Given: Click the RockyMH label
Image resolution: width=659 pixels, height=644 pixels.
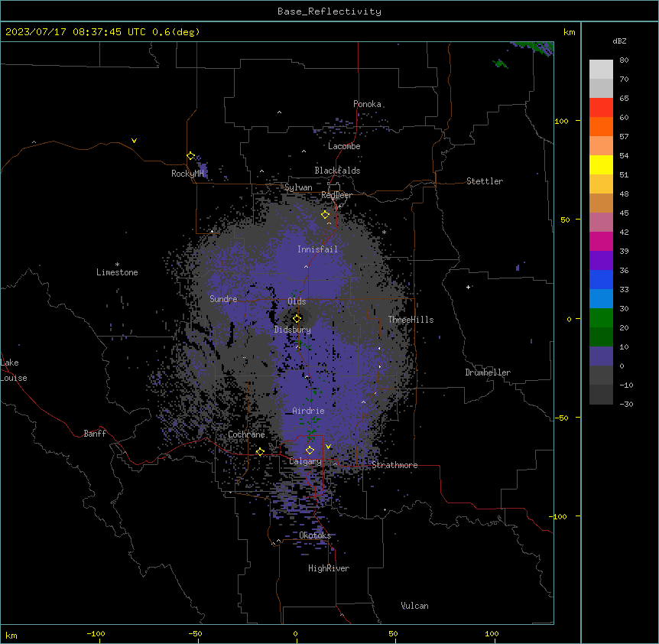Looking at the screenshot, I should tap(187, 174).
